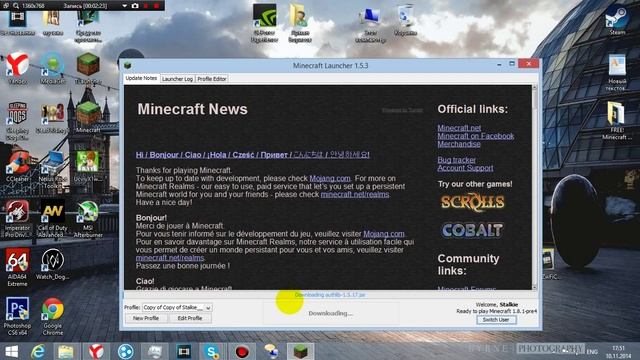Viewport: 640px width, 360px height.
Task: Launch the MSI Afterburner shortcut
Action: [88, 218]
